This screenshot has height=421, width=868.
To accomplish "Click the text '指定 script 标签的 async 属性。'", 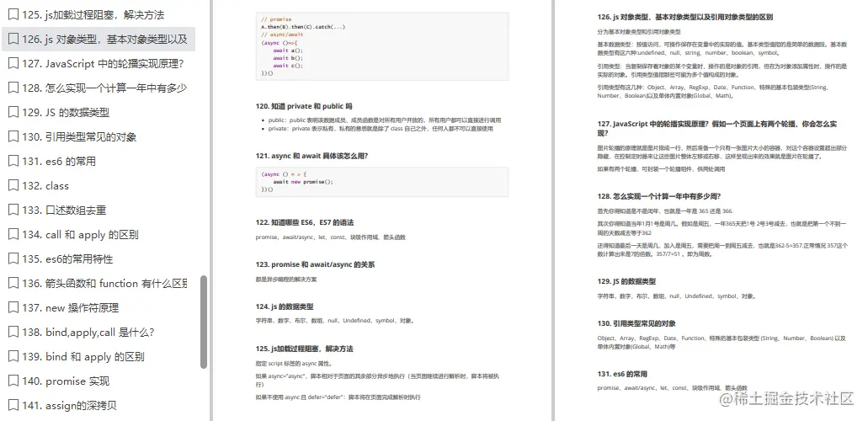I will (294, 364).
